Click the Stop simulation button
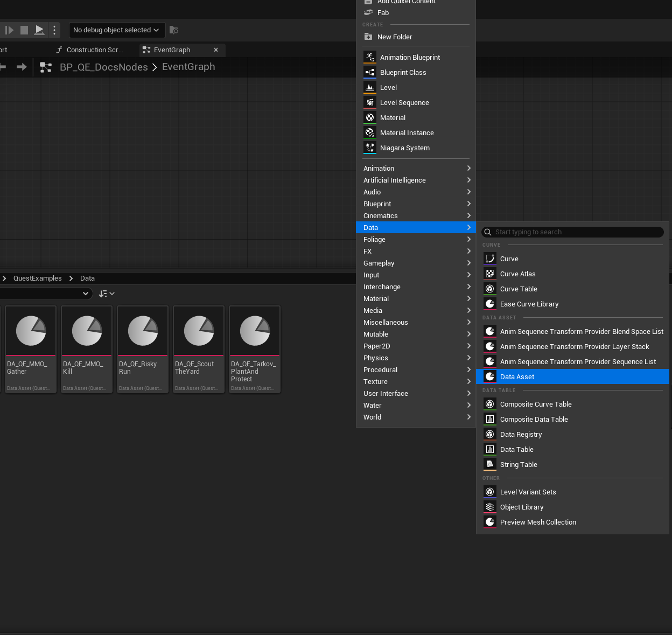This screenshot has width=672, height=635. point(24,30)
